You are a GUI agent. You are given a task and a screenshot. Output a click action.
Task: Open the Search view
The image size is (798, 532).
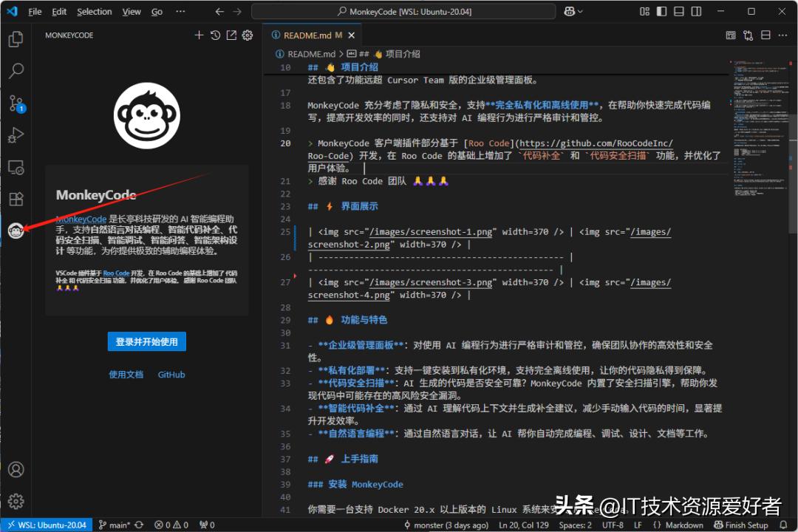[x=16, y=70]
